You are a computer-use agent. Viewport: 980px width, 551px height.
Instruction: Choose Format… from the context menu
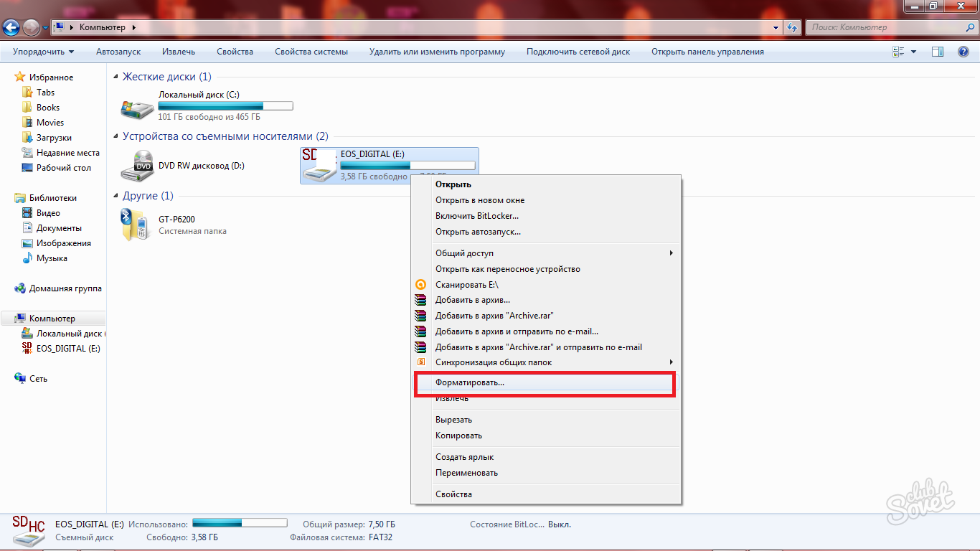tap(470, 382)
